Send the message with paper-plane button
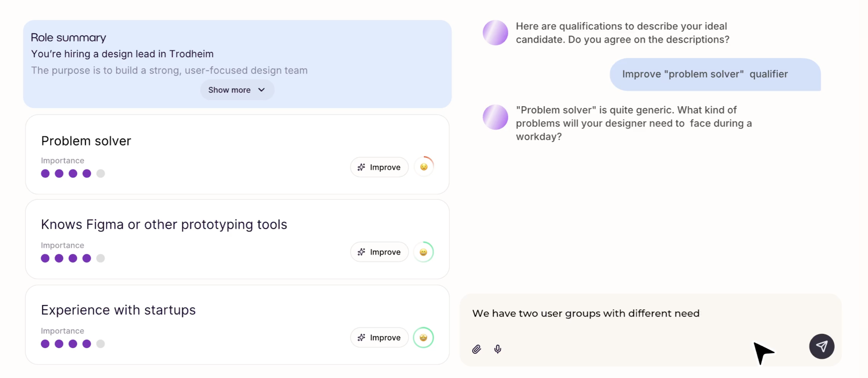The width and height of the screenshot is (868, 378). (x=821, y=346)
